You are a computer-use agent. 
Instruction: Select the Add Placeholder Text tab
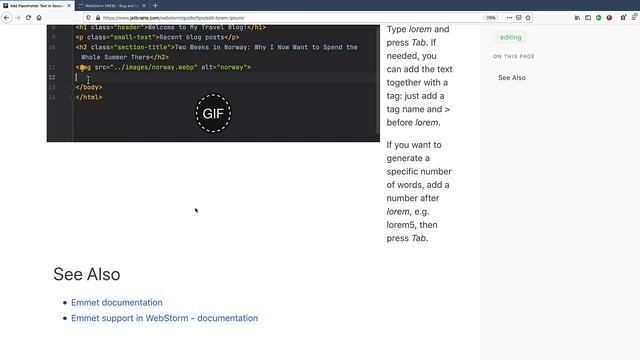37,6
